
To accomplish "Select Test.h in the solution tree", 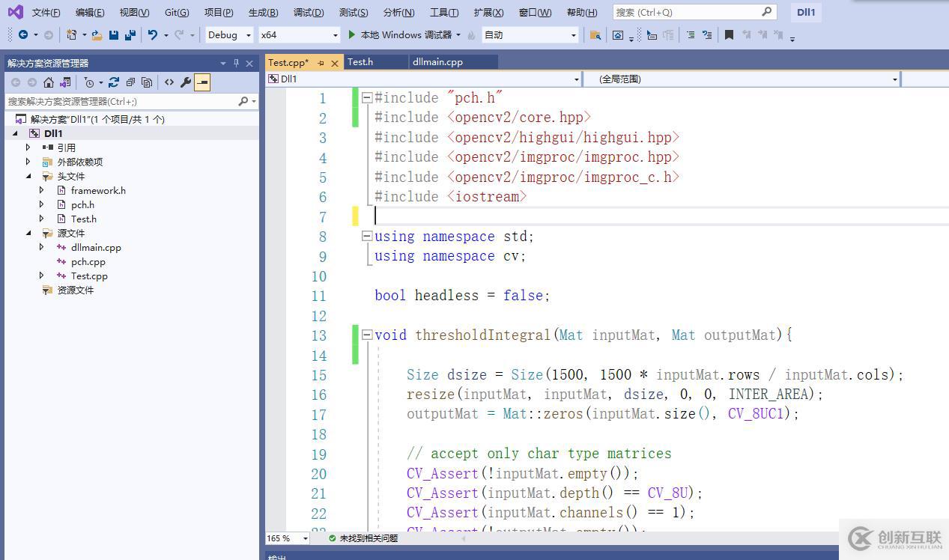I will click(83, 219).
